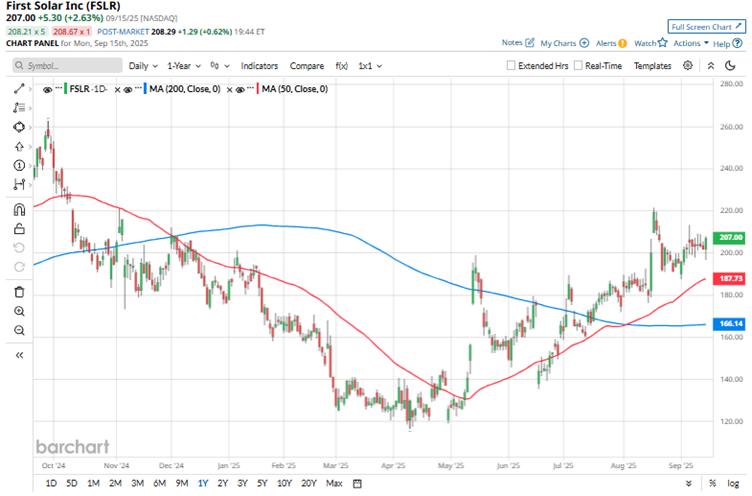Select the trend line drawing tool
Screen dimensions: 752x496
click(19, 89)
